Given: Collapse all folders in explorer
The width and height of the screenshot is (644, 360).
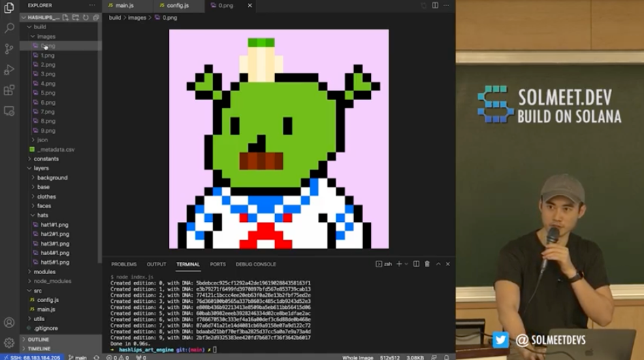Looking at the screenshot, I should point(96,17).
